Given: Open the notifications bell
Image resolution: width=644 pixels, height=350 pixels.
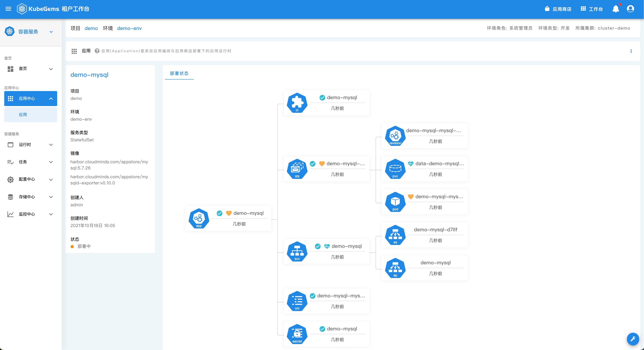Looking at the screenshot, I should 615,9.
